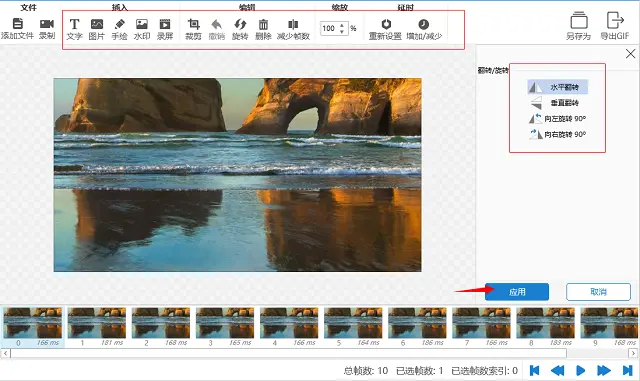
Task: Click the 减少帧数 reduce frames icon
Action: (293, 24)
